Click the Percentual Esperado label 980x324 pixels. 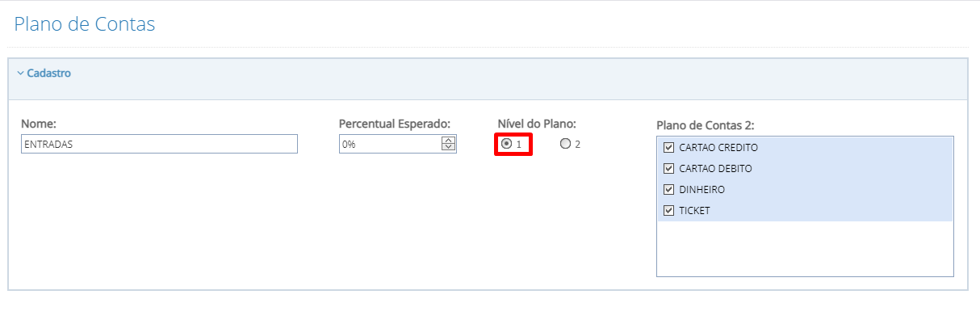pyautogui.click(x=394, y=124)
